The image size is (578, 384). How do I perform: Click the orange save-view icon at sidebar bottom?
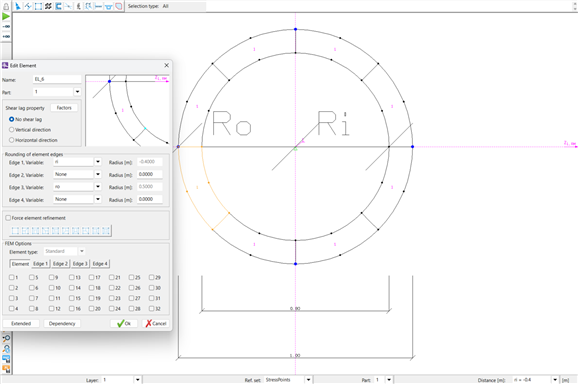point(6,368)
